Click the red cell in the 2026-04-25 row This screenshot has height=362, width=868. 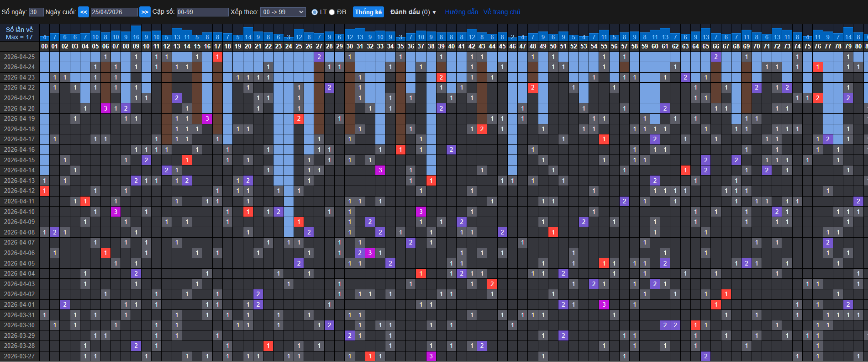pos(217,57)
